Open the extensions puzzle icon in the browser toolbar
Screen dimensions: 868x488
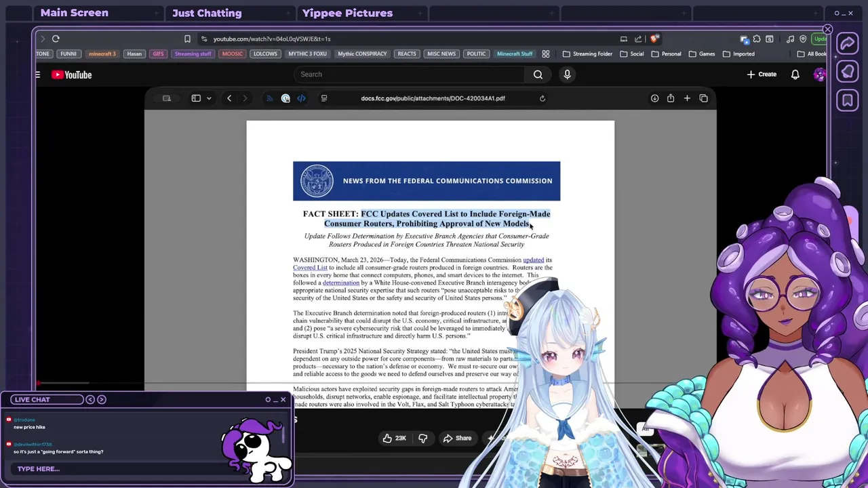click(757, 39)
